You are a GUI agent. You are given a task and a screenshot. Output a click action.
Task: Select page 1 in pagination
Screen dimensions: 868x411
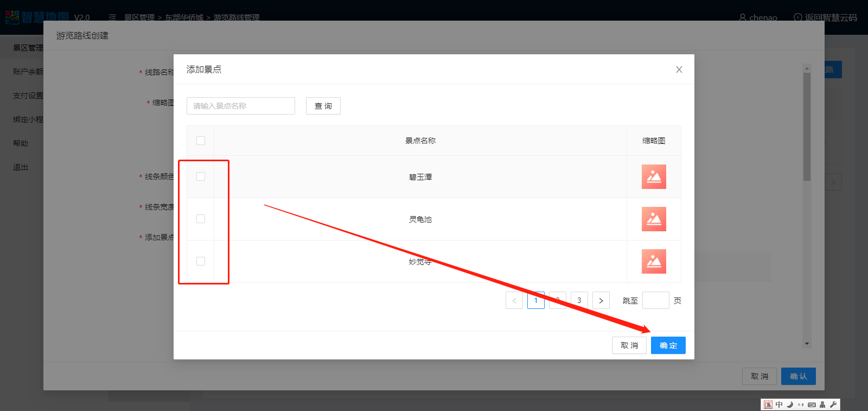535,300
